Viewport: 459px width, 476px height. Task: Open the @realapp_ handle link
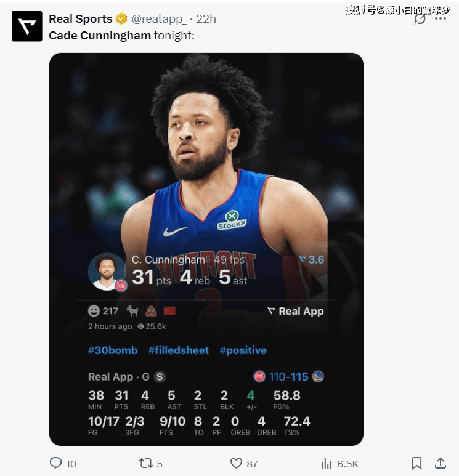point(159,19)
